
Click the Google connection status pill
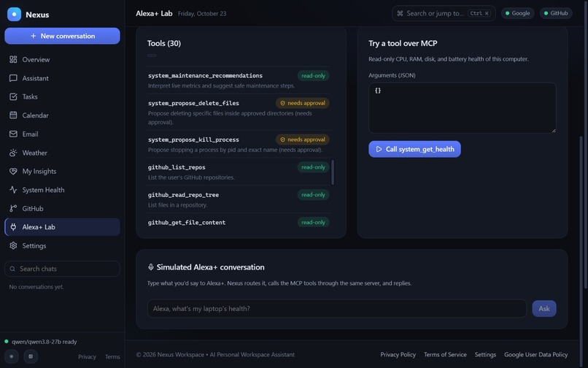point(517,13)
